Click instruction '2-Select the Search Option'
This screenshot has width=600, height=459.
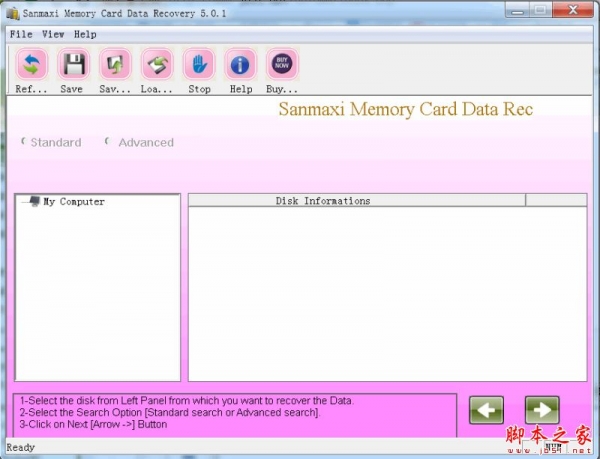point(81,412)
